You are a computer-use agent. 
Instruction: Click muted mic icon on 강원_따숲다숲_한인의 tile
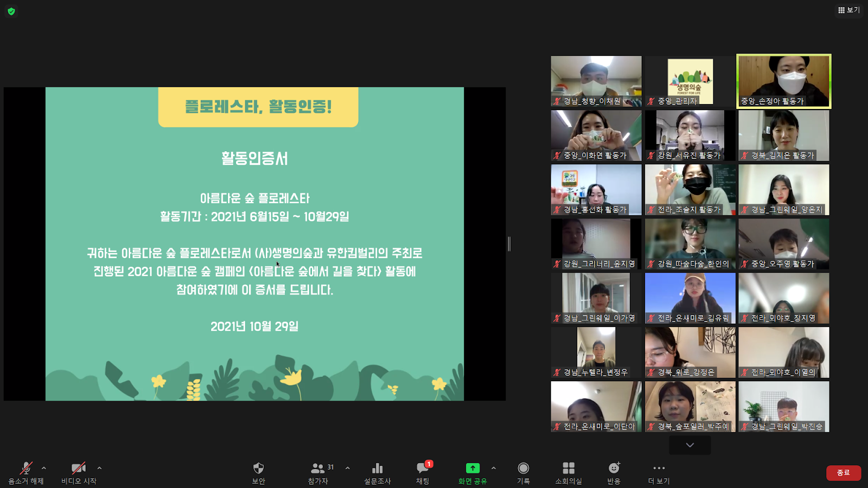651,264
